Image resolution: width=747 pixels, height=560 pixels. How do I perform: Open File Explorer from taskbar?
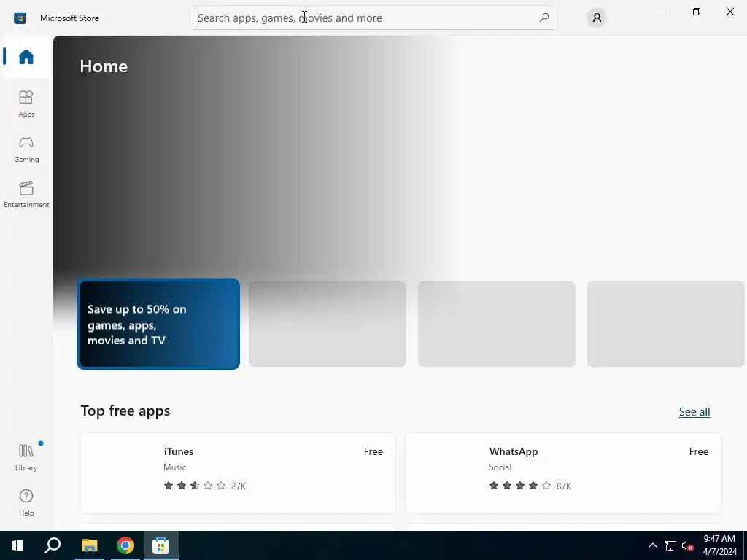point(89,545)
